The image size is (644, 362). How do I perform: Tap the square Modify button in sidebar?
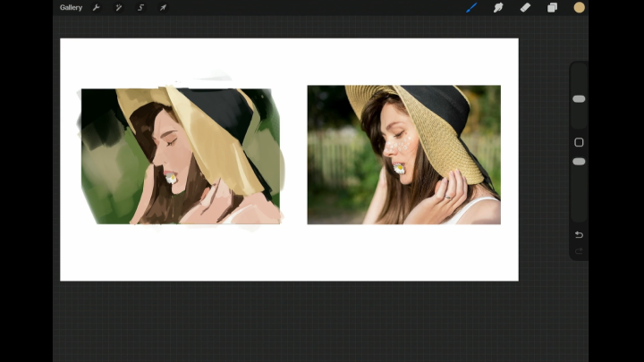point(579,142)
